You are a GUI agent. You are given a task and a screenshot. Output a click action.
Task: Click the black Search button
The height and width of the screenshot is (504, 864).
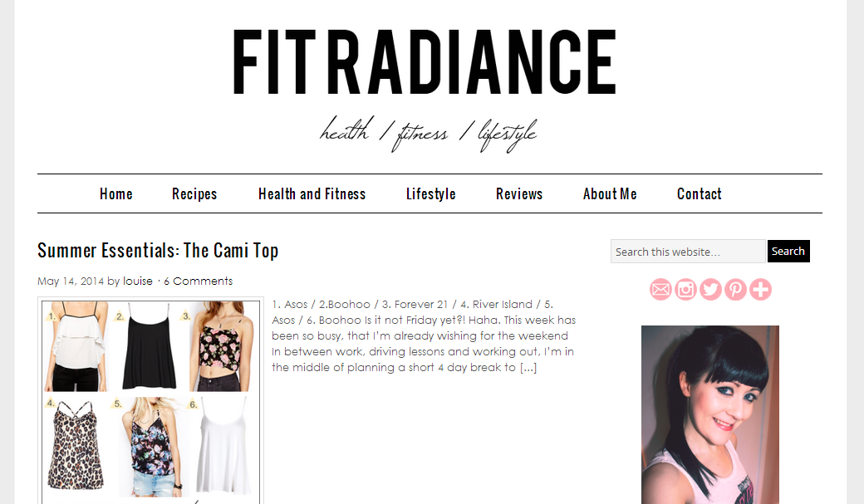point(788,252)
